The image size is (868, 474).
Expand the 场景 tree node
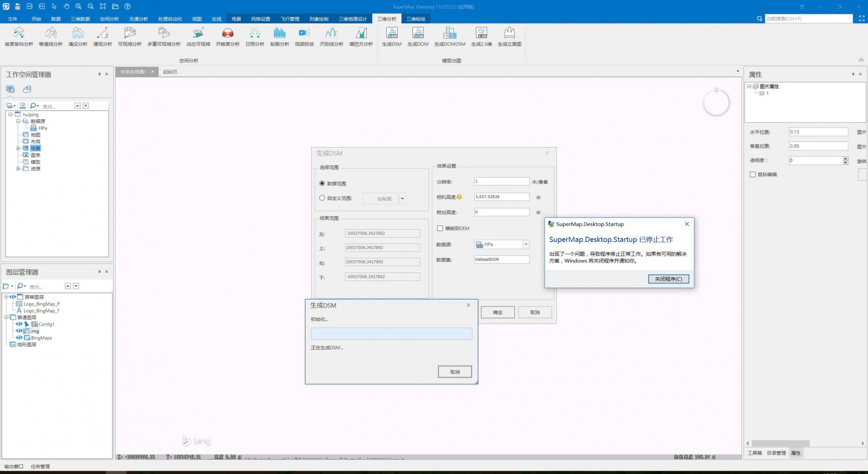[18, 148]
